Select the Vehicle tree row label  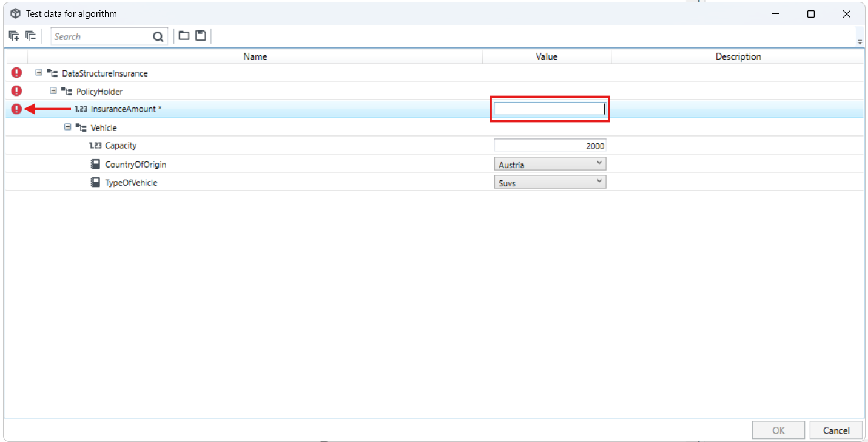click(104, 128)
